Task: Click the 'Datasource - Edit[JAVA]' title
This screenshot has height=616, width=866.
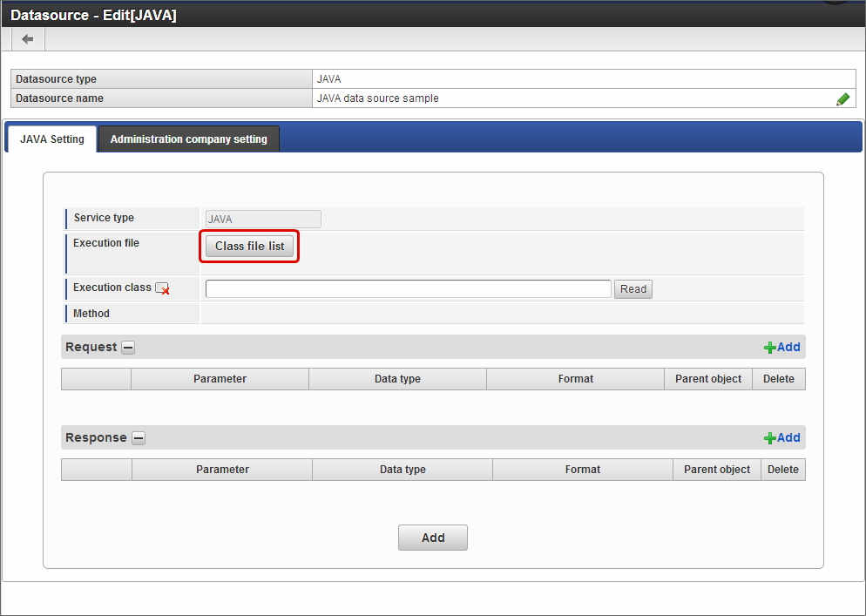Action: 93,15
